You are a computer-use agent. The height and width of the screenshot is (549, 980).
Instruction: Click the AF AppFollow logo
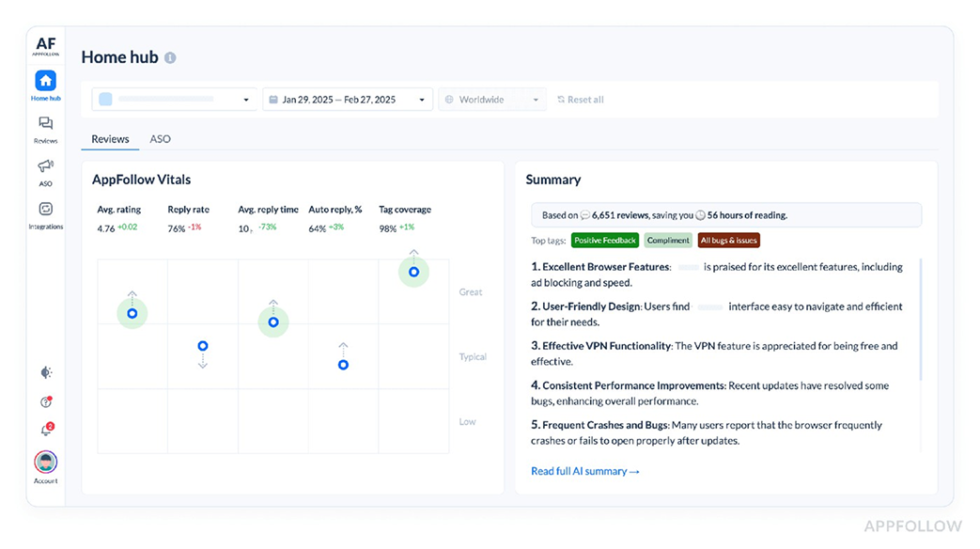(x=44, y=43)
